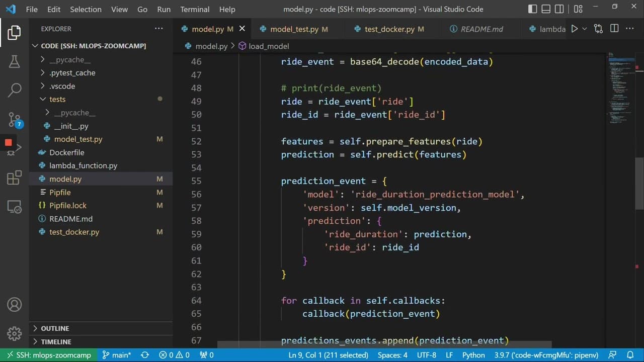Screen dimensions: 644x362
Task: Switch to the test_docker.py tab
Action: pyautogui.click(x=394, y=29)
